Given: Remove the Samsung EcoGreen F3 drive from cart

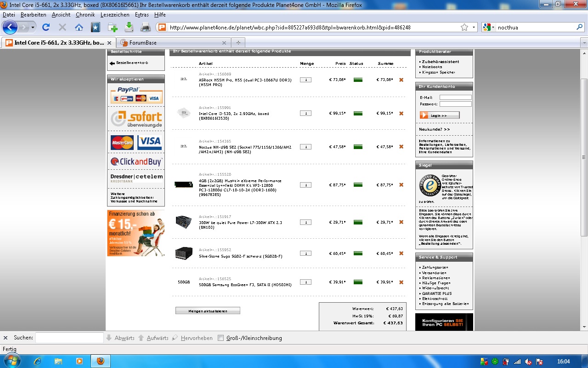Looking at the screenshot, I should [x=401, y=282].
